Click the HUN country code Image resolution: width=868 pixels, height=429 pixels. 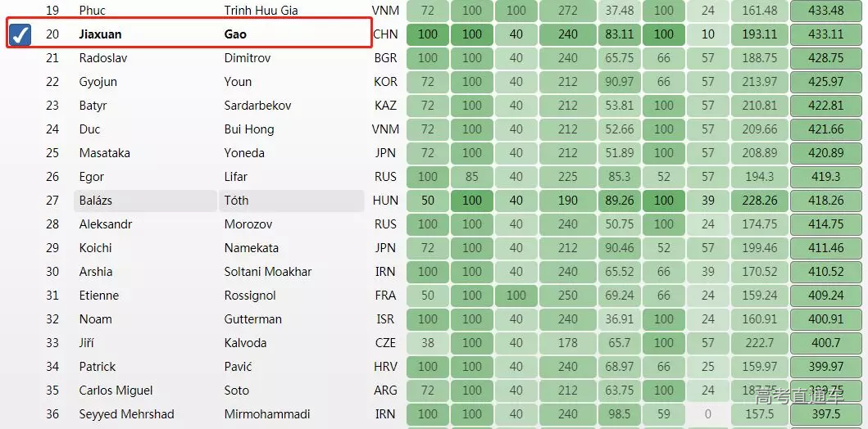pos(385,201)
